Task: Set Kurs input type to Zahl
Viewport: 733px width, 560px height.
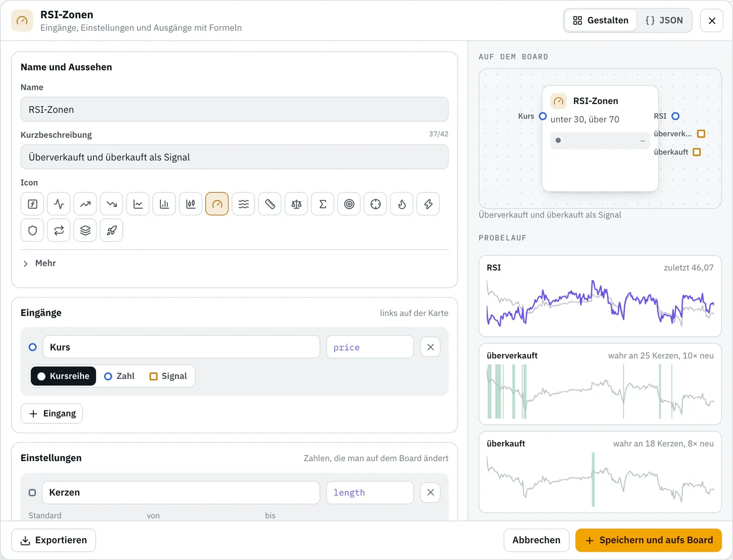Action: pos(119,376)
